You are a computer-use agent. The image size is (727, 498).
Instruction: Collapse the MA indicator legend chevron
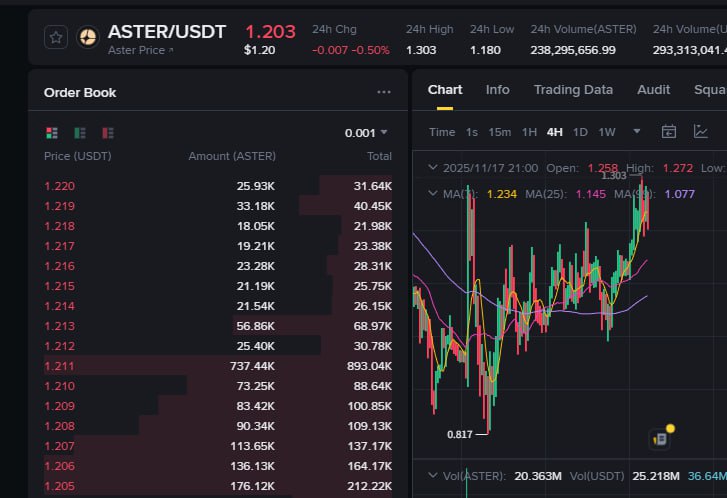pyautogui.click(x=433, y=193)
